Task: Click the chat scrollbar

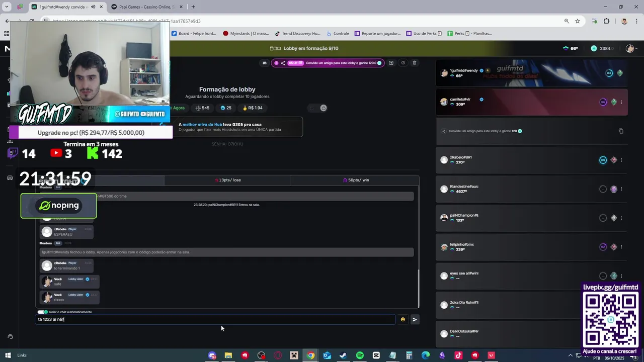Action: click(x=419, y=288)
